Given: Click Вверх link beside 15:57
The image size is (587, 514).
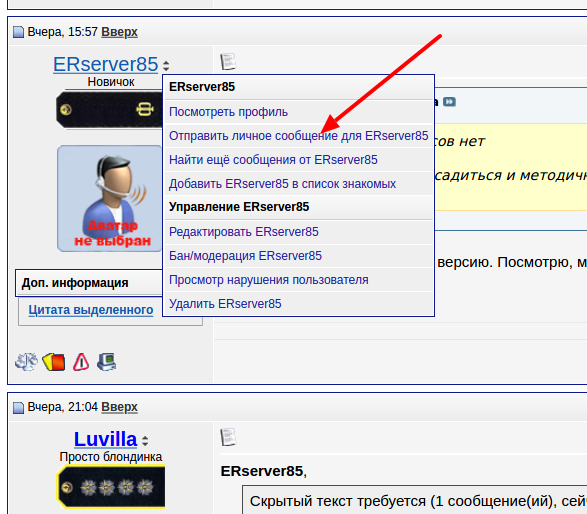Looking at the screenshot, I should point(119,32).
